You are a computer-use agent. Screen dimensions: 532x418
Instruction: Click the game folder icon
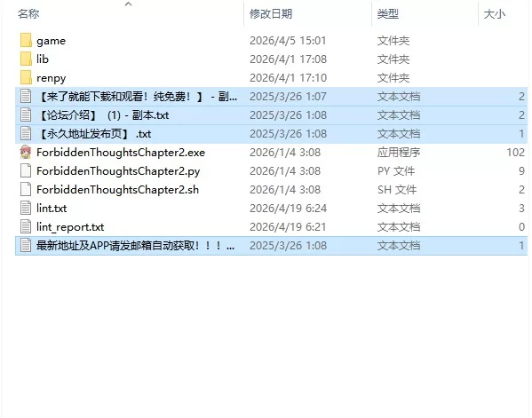click(x=26, y=40)
